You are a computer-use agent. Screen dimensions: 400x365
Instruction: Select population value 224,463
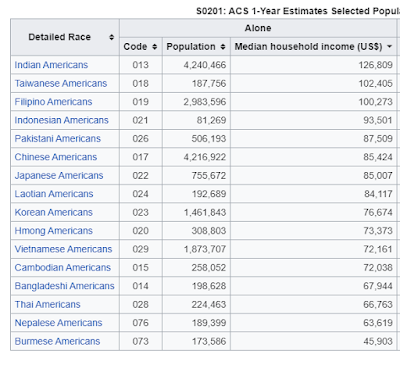pyautogui.click(x=209, y=304)
